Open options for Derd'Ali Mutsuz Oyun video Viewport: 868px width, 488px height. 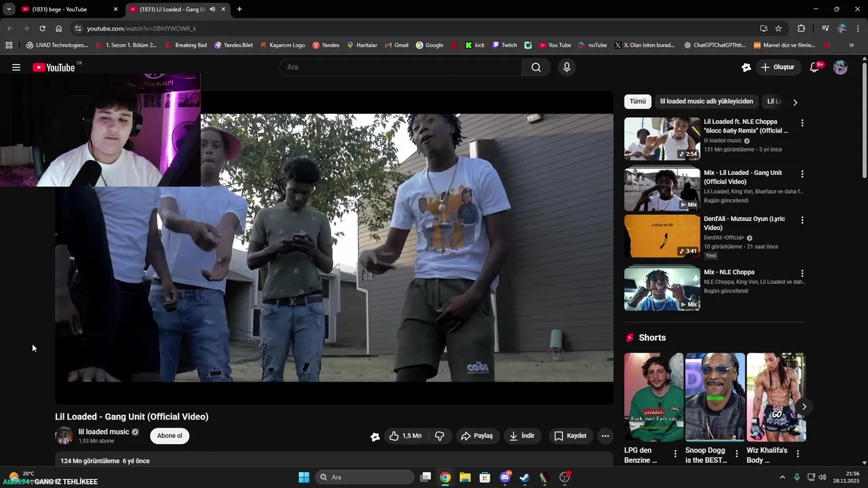(x=802, y=220)
